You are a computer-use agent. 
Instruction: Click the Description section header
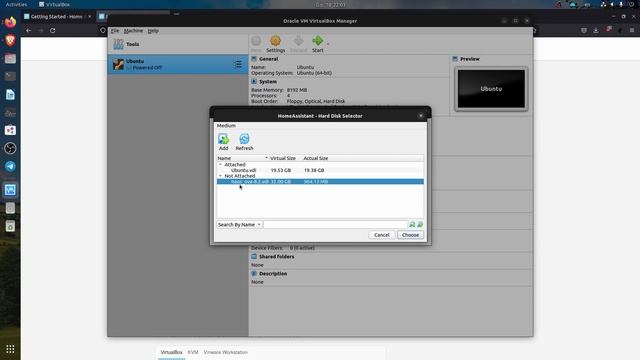(273, 274)
